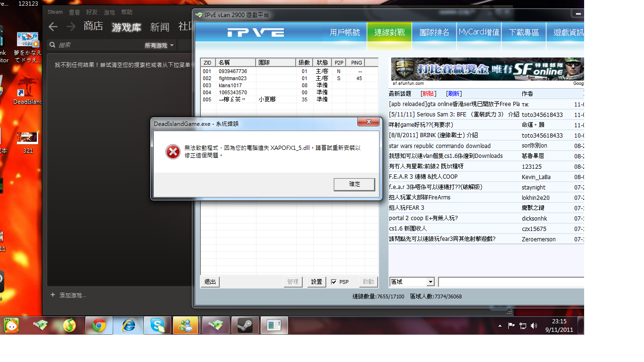
Task: Open the 團隊排名 tab in IPvE
Action: 434,33
